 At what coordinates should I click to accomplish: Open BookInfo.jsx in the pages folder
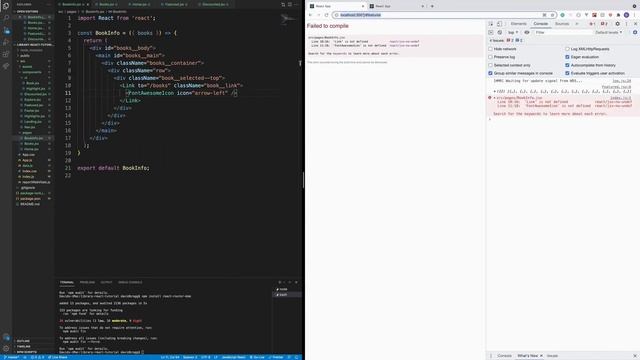tap(33, 138)
